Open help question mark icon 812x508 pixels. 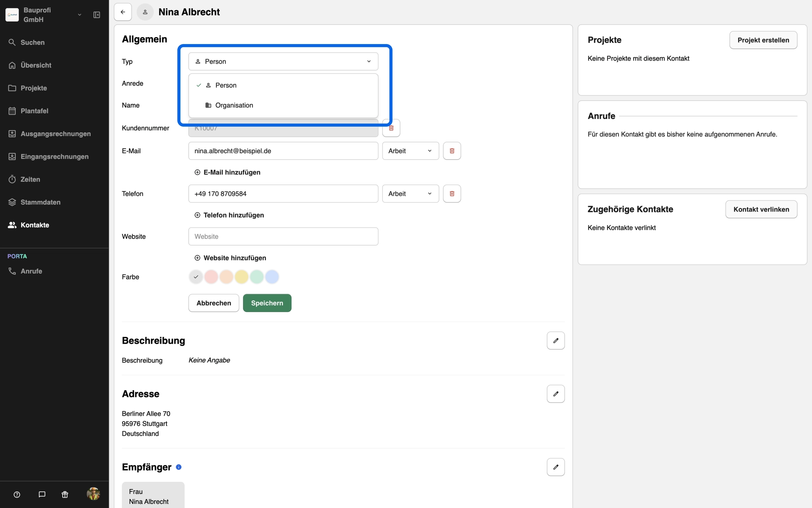coord(17,495)
